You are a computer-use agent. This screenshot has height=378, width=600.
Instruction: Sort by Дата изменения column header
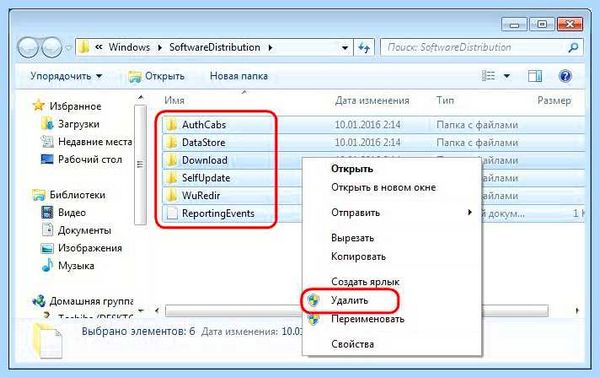372,100
